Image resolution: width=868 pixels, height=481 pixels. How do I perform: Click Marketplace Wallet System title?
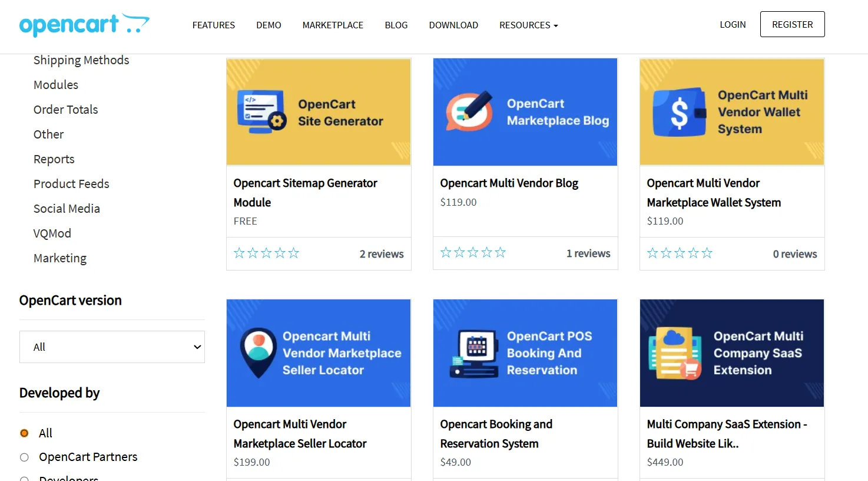pyautogui.click(x=714, y=193)
